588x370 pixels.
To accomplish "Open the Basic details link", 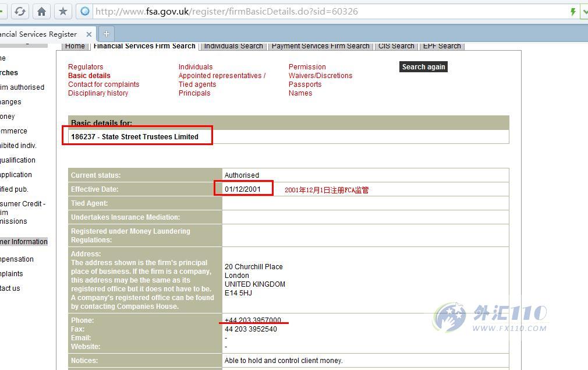I will [x=89, y=75].
